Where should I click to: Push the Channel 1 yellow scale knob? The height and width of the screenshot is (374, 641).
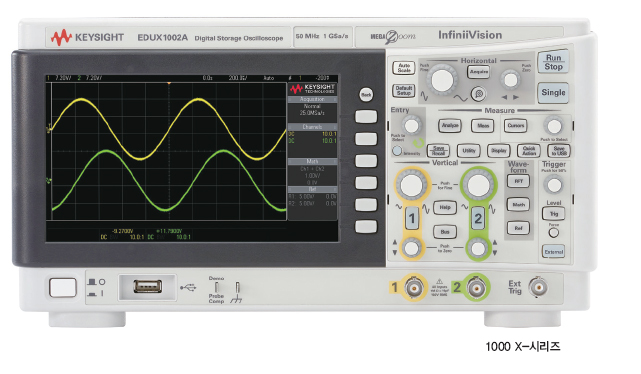(x=412, y=185)
